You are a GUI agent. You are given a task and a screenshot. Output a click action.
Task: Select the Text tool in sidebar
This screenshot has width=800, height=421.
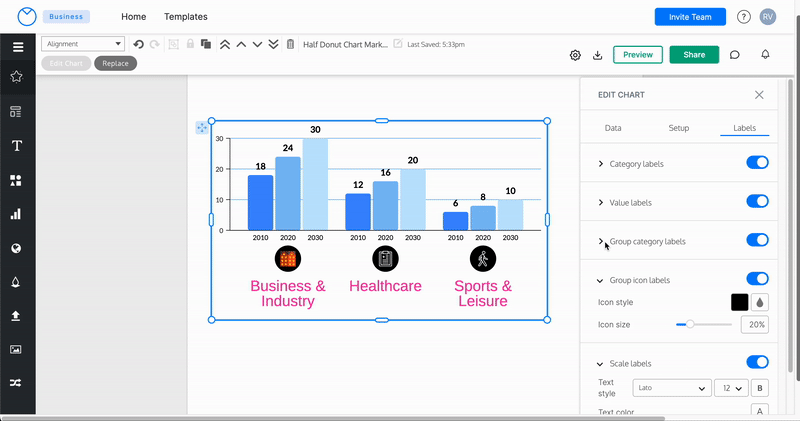click(x=17, y=146)
